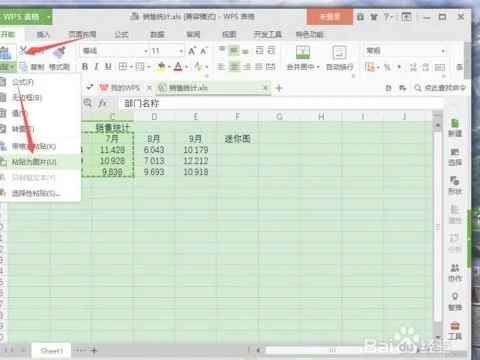Select 公式(F) from paste menu

(x=23, y=82)
